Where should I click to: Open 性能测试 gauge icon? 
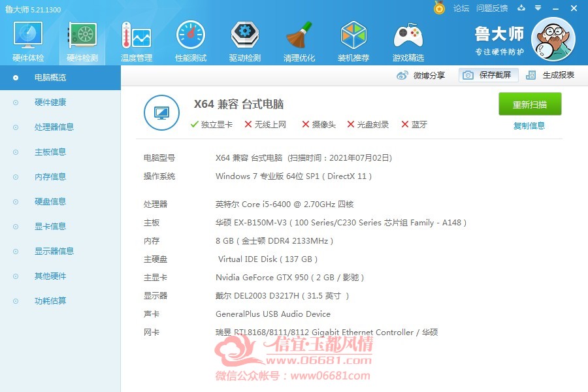point(191,41)
